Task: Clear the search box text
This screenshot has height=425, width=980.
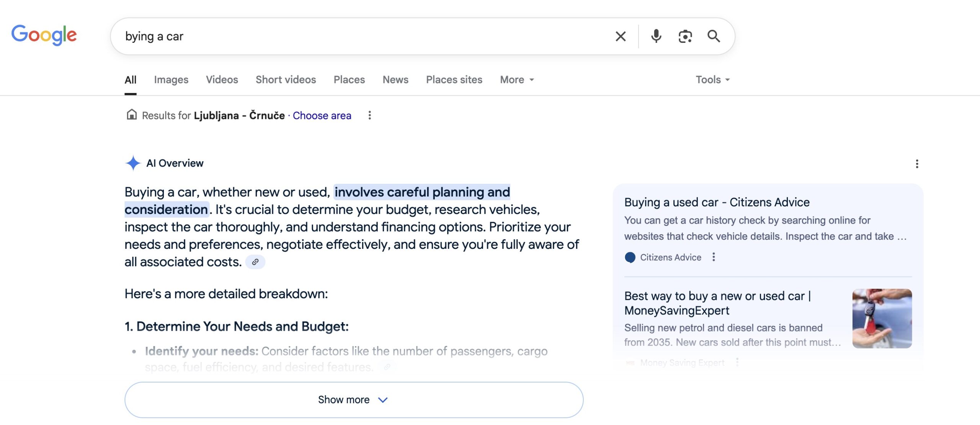Action: click(x=621, y=36)
